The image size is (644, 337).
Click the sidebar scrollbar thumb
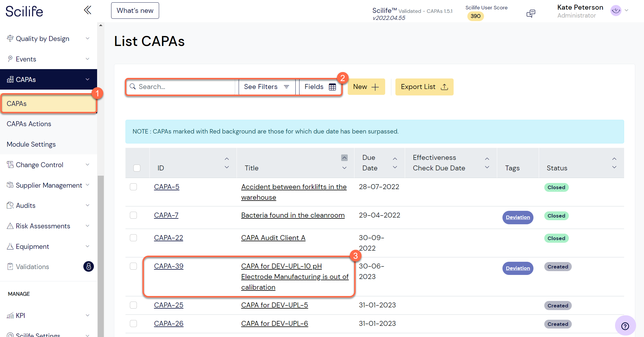tap(101, 256)
